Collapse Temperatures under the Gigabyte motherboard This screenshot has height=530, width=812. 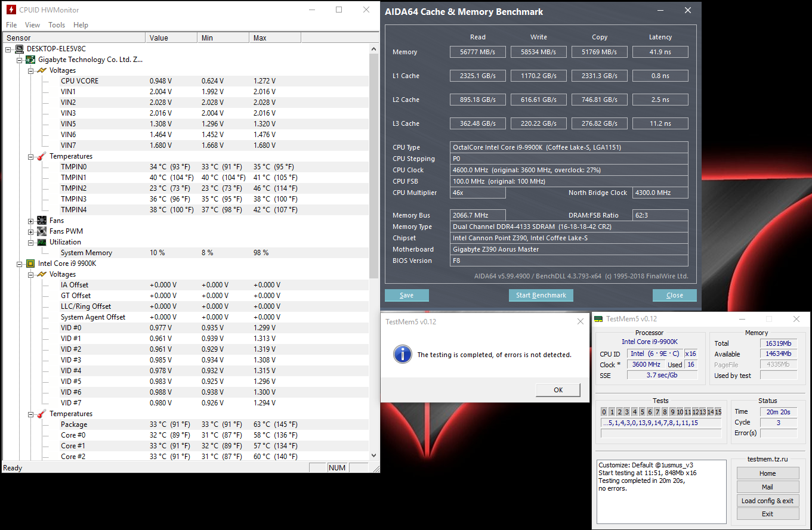[x=31, y=156]
